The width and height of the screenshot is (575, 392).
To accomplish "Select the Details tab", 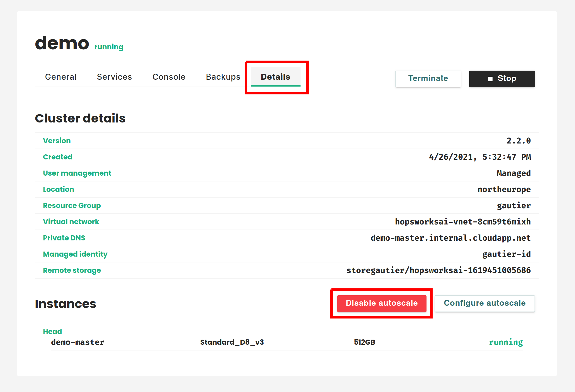I will (275, 77).
